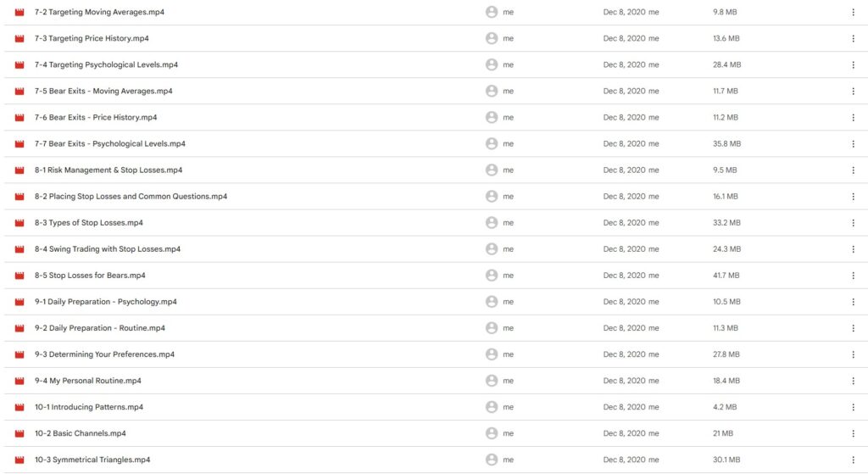Open three-dot menu for 8-1 Risk Management
Viewport: 868px width, 474px height.
(853, 170)
